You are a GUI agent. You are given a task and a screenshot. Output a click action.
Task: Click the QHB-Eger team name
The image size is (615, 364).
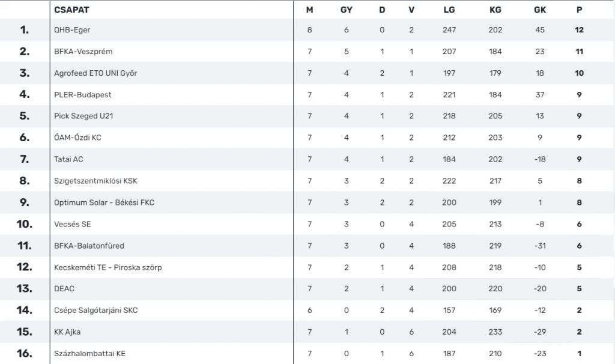(72, 30)
